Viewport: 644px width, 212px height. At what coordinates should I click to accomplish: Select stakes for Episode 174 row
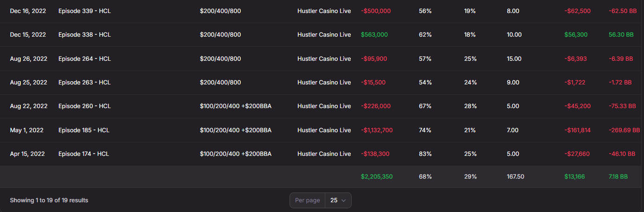pos(235,154)
